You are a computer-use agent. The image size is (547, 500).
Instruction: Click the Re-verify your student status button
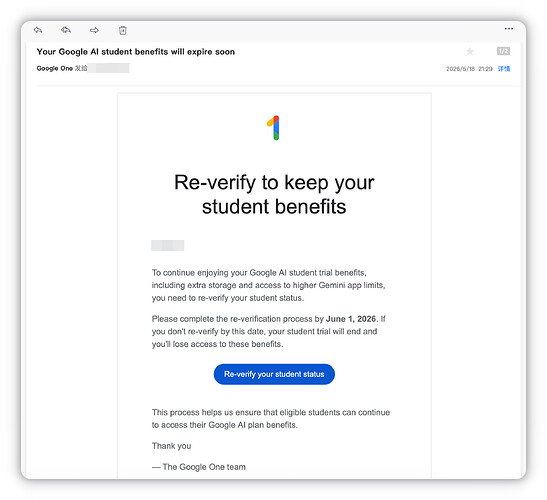[x=274, y=374]
